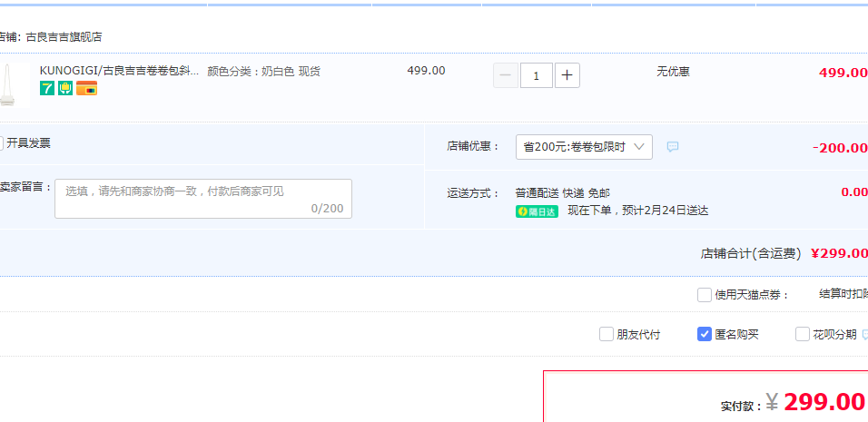Click the 无优惠 discount text
868x422 pixels.
coord(673,72)
